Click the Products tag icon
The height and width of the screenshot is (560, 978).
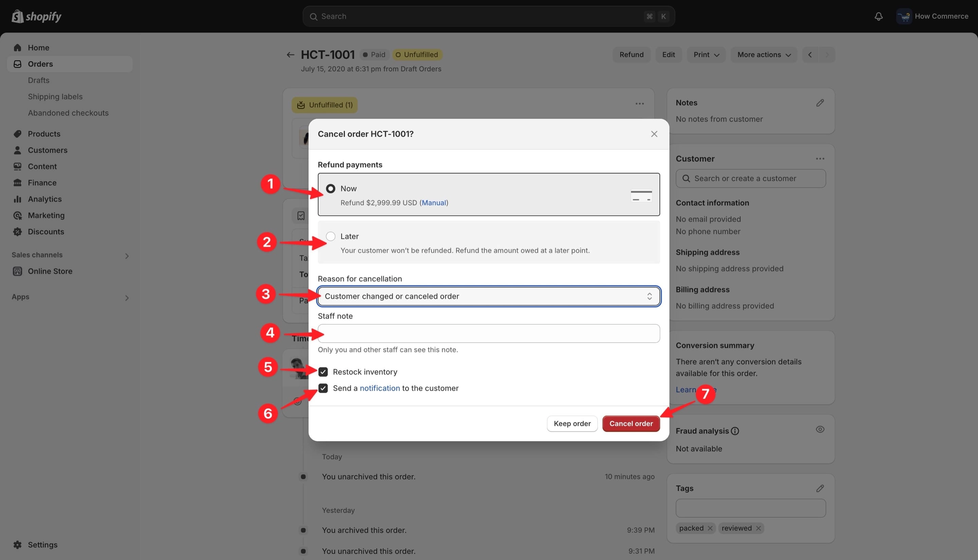coord(17,134)
